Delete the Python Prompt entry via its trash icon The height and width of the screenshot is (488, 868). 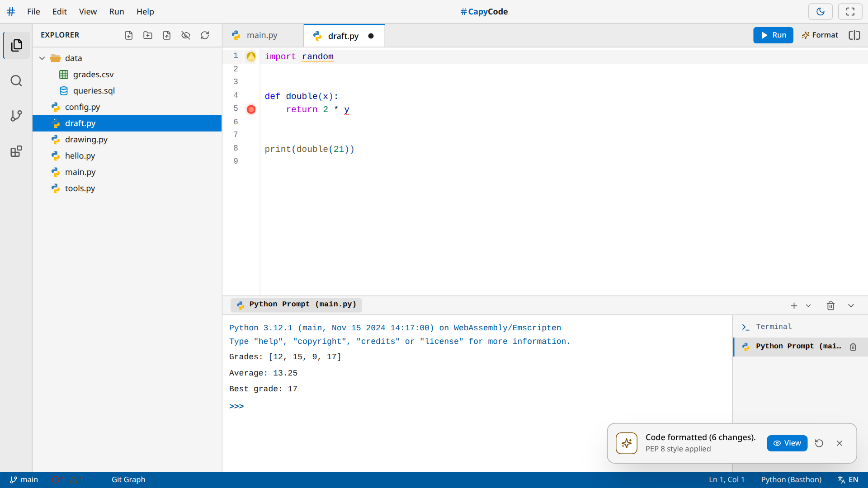click(x=853, y=347)
